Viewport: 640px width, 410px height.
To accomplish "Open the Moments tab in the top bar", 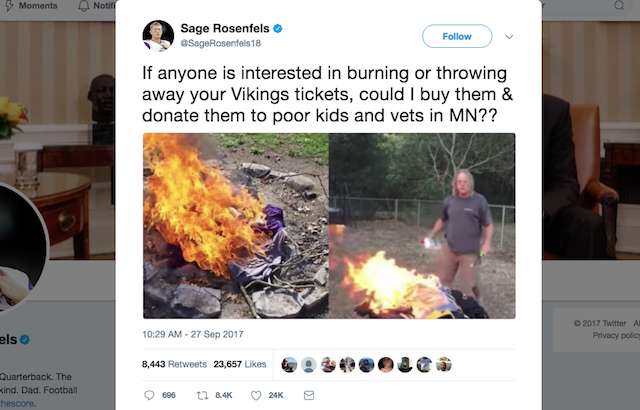I will (x=31, y=6).
